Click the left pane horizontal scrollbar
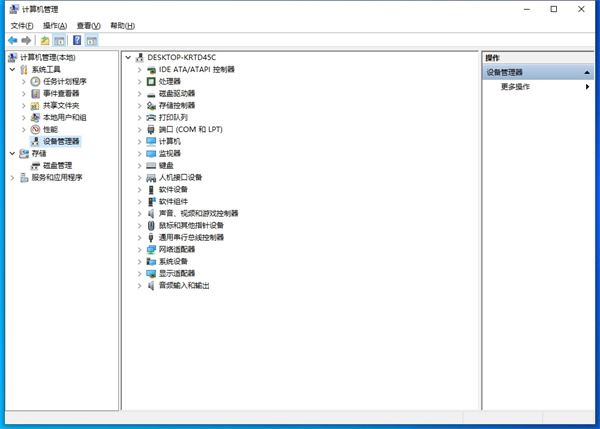The width and height of the screenshot is (600, 429). pos(60,404)
